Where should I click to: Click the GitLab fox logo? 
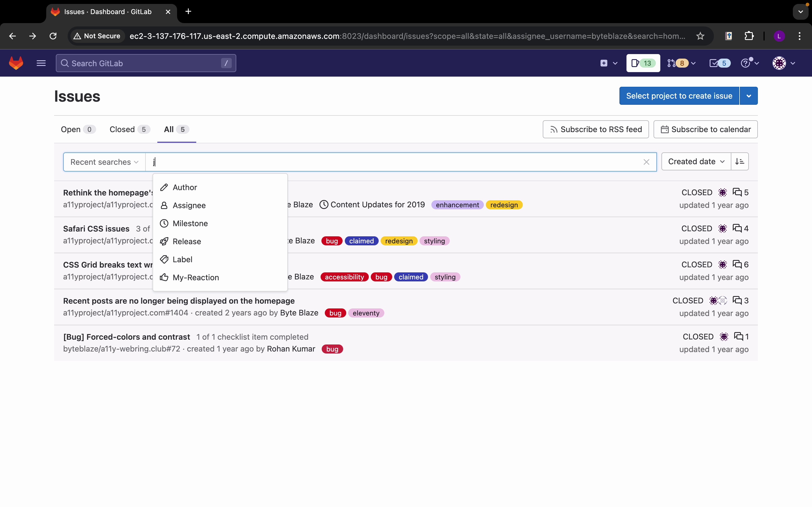coord(16,63)
